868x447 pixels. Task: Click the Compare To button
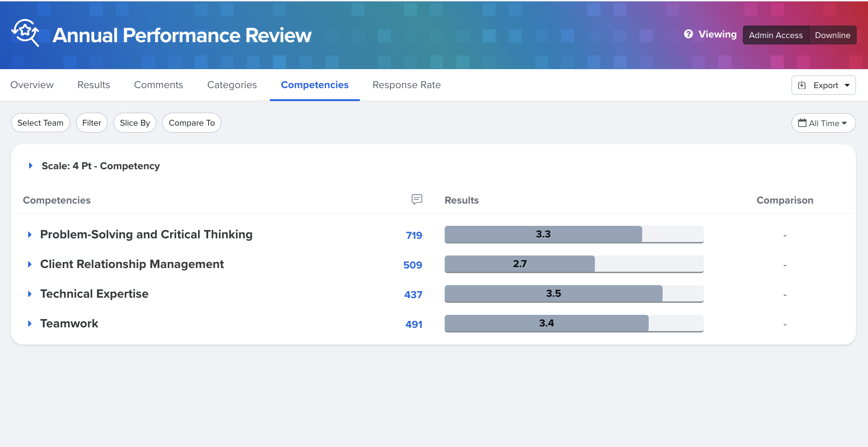tap(191, 123)
